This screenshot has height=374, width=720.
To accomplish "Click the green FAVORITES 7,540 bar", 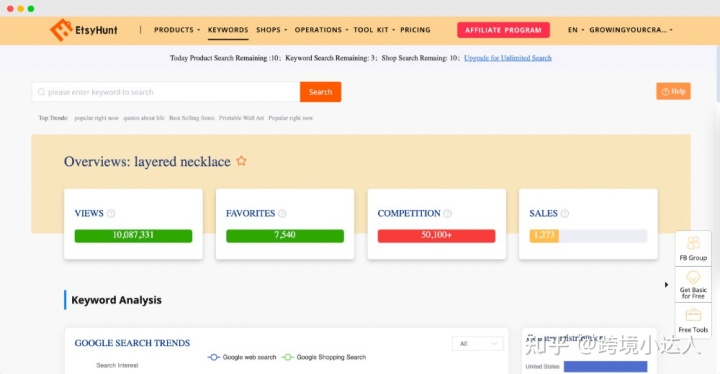I will pyautogui.click(x=285, y=236).
